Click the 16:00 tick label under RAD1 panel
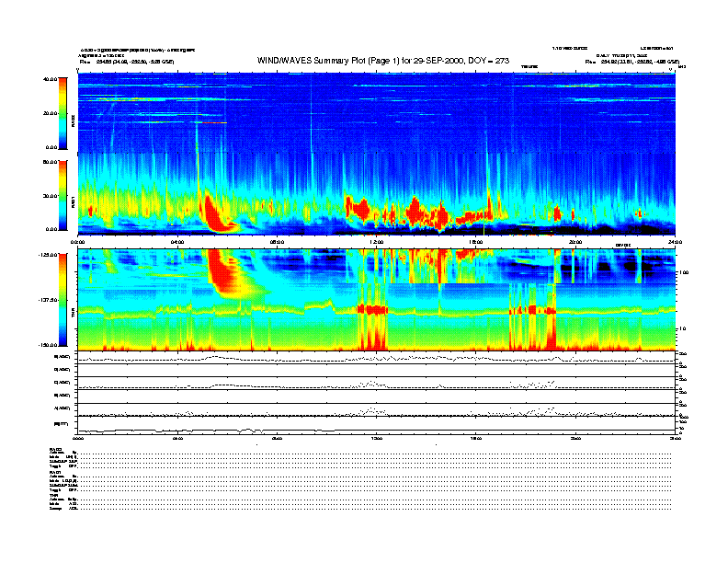Image resolution: width=728 pixels, height=563 pixels. 476,242
